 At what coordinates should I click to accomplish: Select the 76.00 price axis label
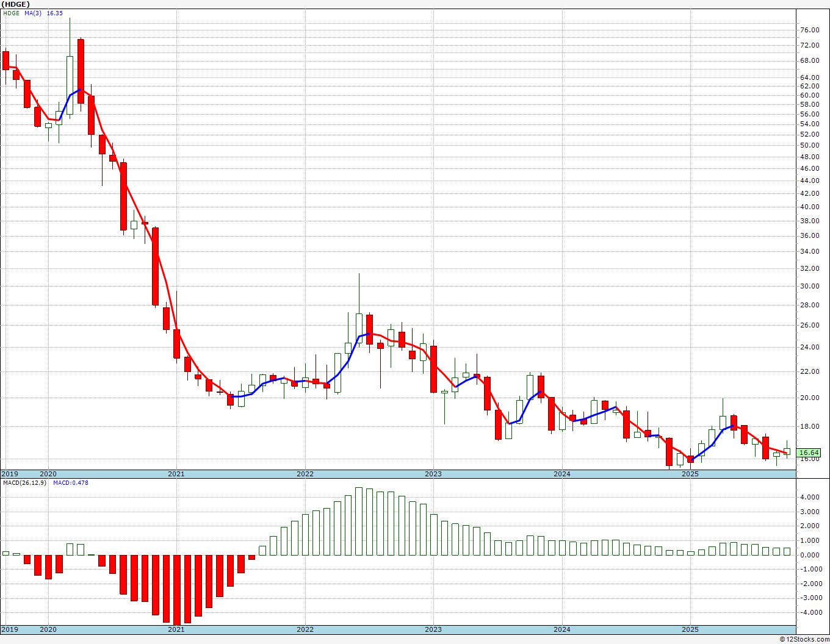809,30
